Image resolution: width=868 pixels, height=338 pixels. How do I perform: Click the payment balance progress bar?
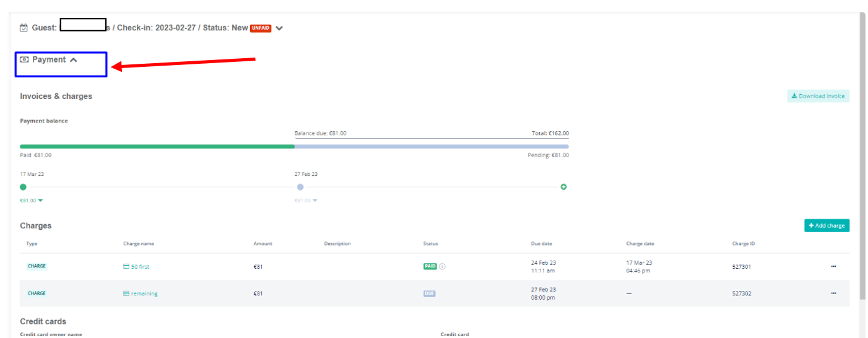294,147
